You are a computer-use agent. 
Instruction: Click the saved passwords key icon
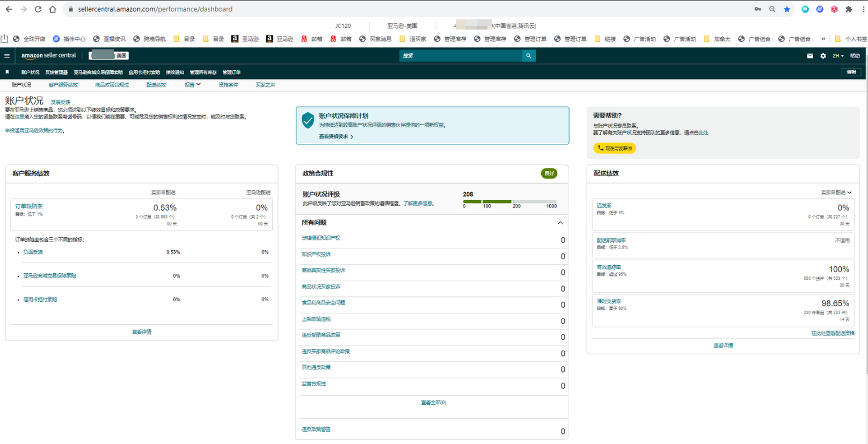point(757,9)
